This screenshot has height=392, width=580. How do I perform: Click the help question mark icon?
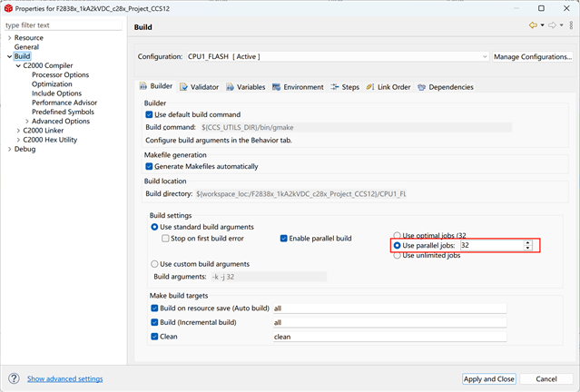click(14, 378)
